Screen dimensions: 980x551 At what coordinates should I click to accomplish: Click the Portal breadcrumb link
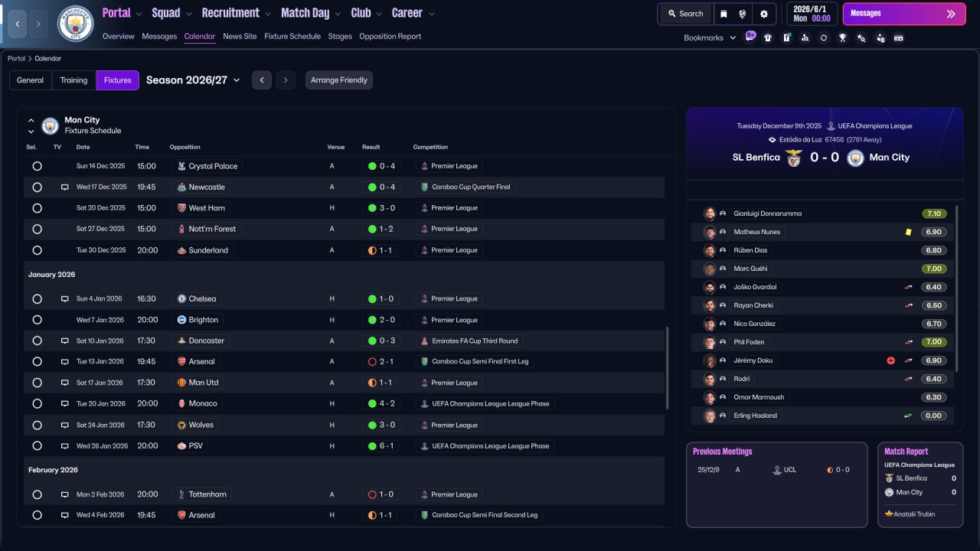tap(16, 58)
